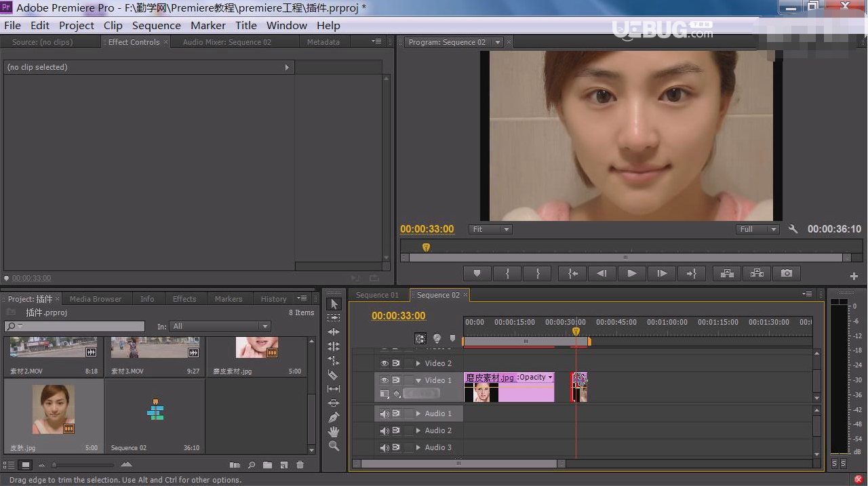Click Project thumbnail zoom slider handle
Image resolution: width=868 pixels, height=486 pixels.
[54, 465]
